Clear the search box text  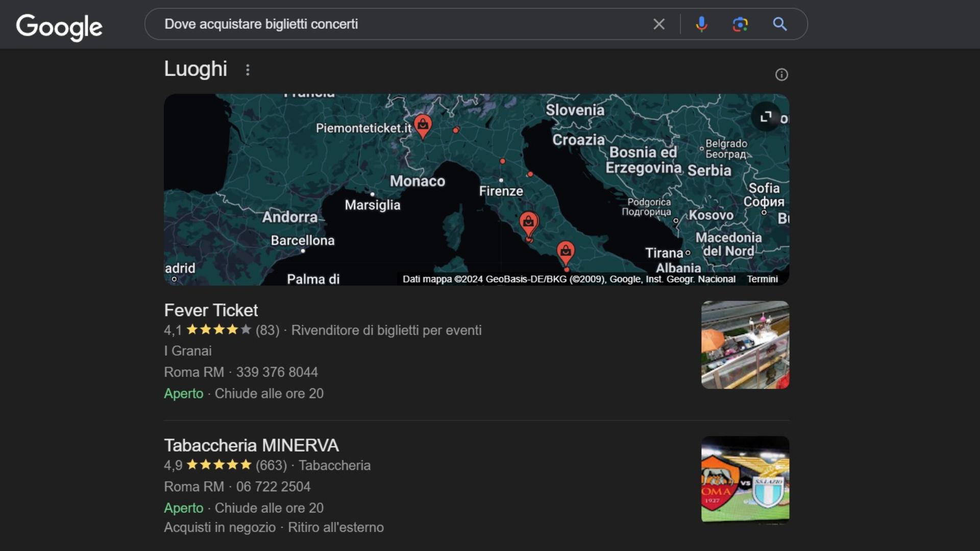[x=659, y=24]
